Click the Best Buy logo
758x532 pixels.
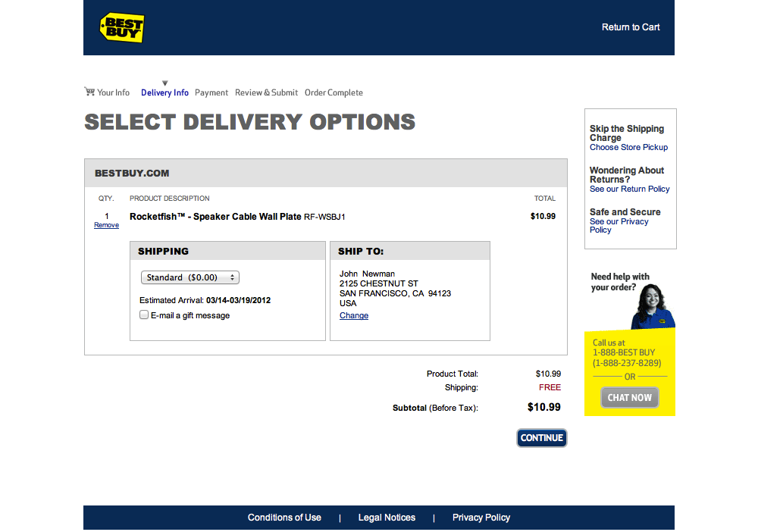click(x=122, y=27)
